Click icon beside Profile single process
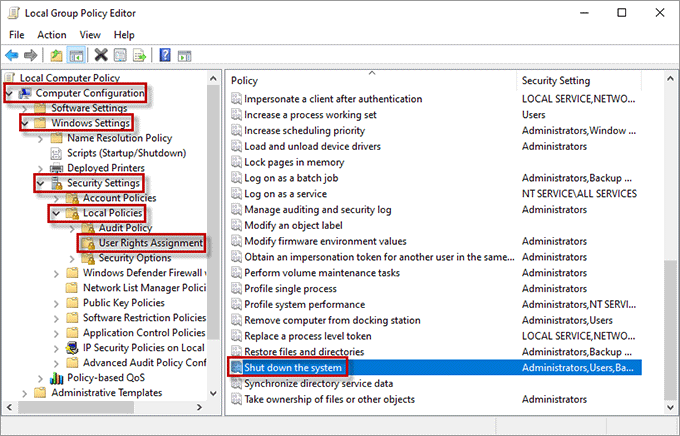The width and height of the screenshot is (680, 436). click(x=236, y=289)
